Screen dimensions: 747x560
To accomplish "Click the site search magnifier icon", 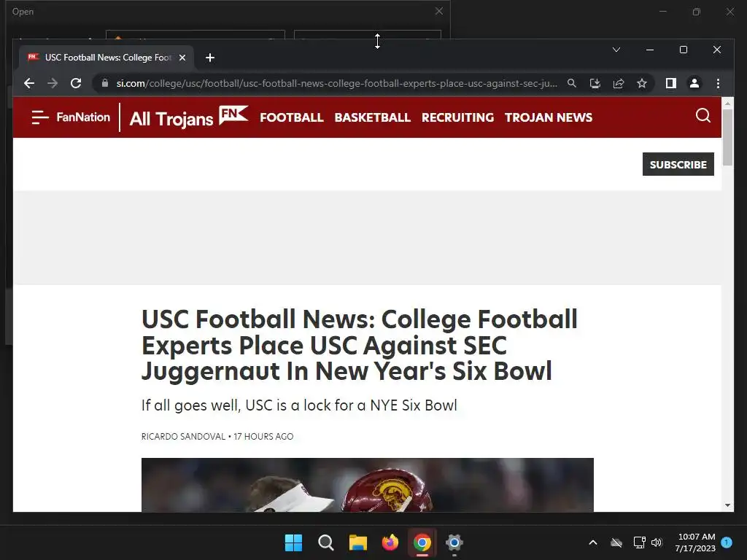I will pos(703,116).
